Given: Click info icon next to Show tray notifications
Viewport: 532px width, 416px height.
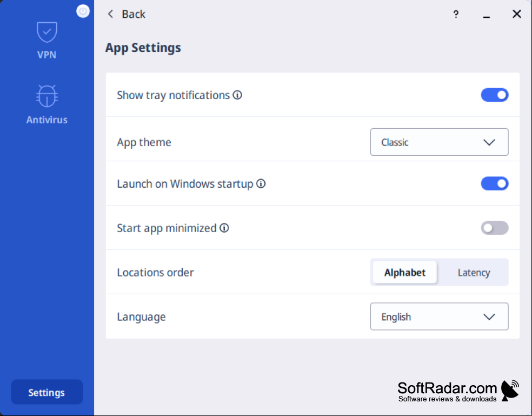Looking at the screenshot, I should (x=237, y=95).
